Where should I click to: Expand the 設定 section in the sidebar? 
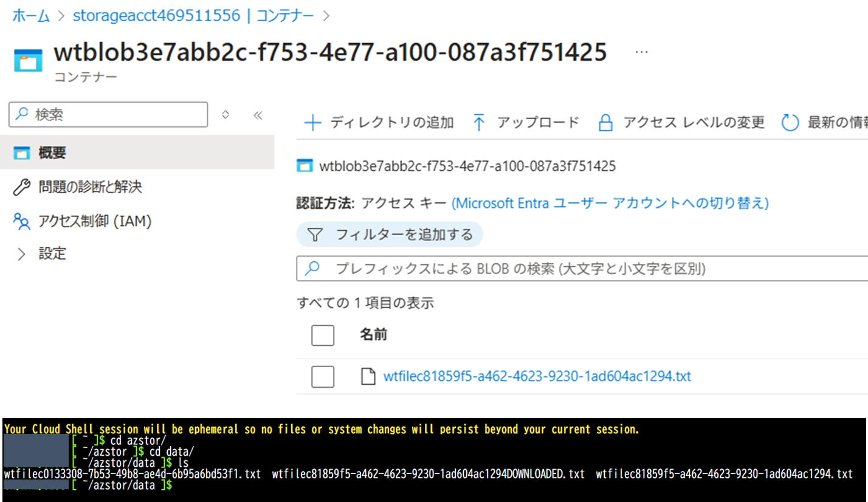point(22,254)
